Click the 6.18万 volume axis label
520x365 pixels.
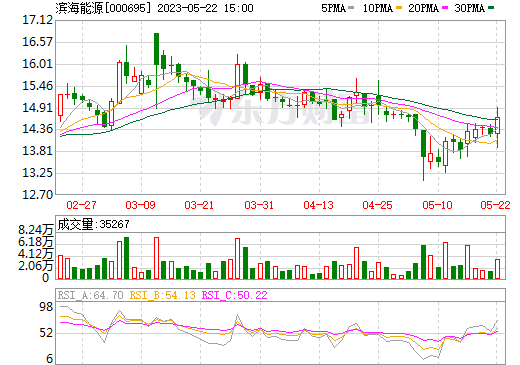pyautogui.click(x=36, y=242)
